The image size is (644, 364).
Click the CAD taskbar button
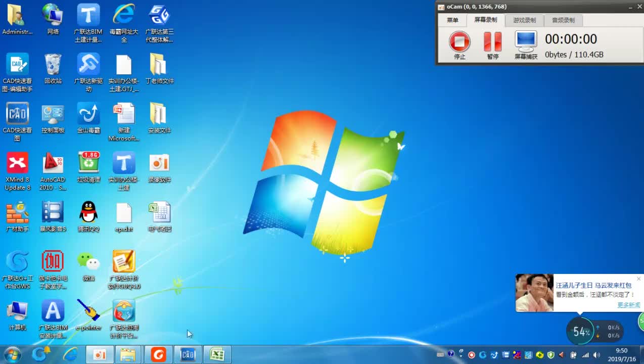click(x=188, y=354)
